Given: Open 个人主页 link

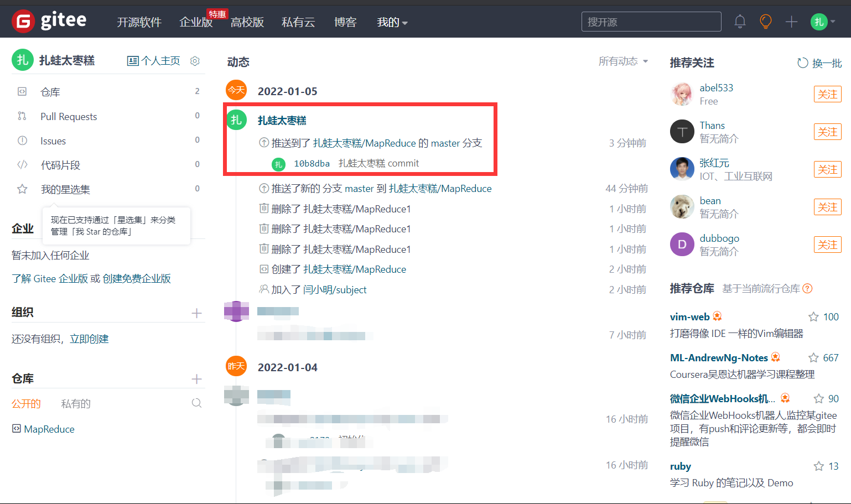Looking at the screenshot, I should (x=154, y=61).
